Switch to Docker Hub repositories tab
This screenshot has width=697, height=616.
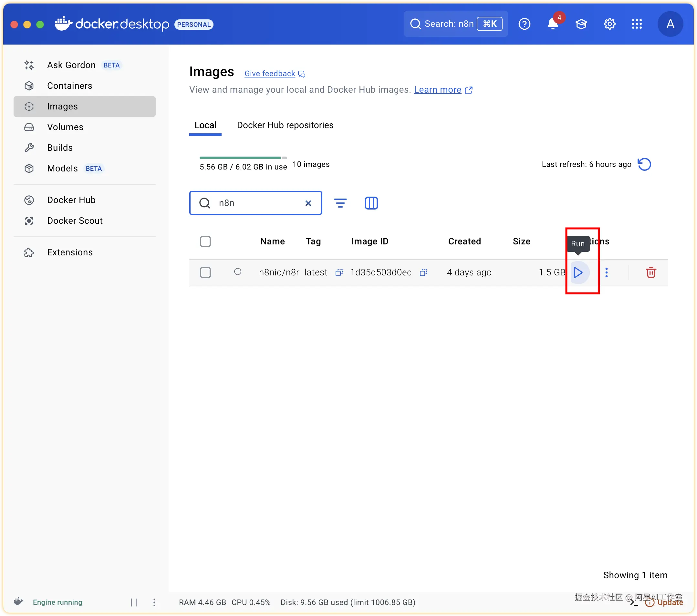tap(285, 125)
